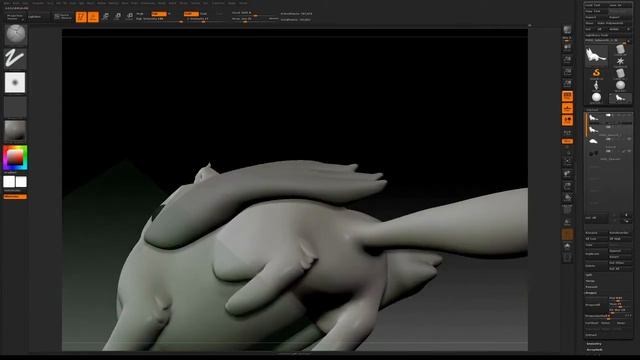Select the PolyMesh3D star tool

pyautogui.click(x=620, y=62)
